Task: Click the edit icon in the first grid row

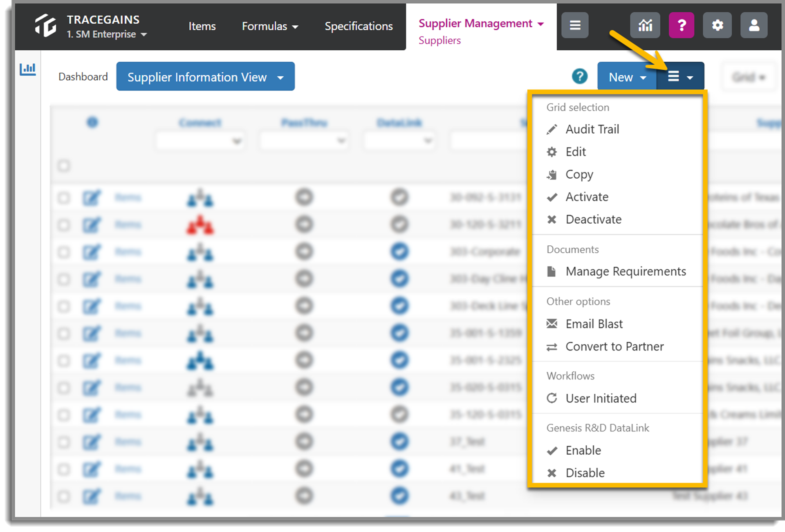Action: tap(92, 198)
